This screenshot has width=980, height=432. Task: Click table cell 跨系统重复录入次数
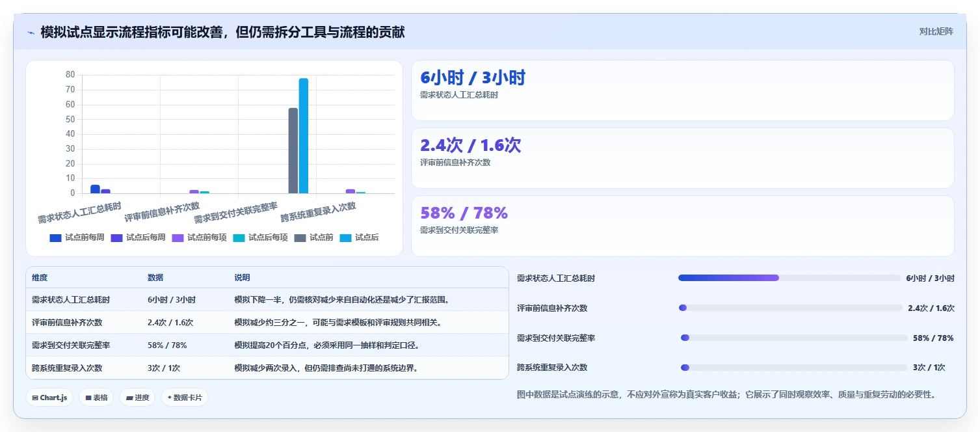67,368
